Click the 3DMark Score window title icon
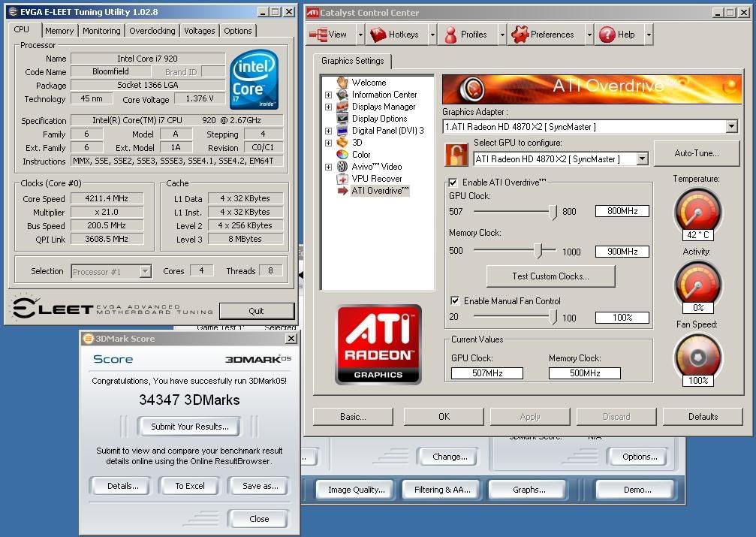 click(x=89, y=339)
